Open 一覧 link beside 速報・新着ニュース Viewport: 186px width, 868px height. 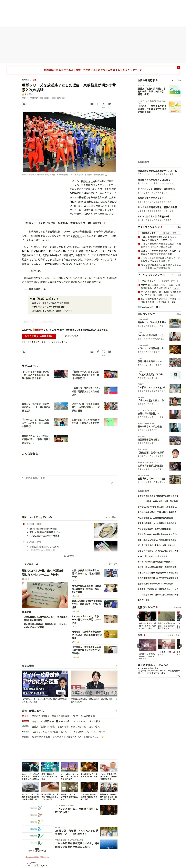click(115, 711)
